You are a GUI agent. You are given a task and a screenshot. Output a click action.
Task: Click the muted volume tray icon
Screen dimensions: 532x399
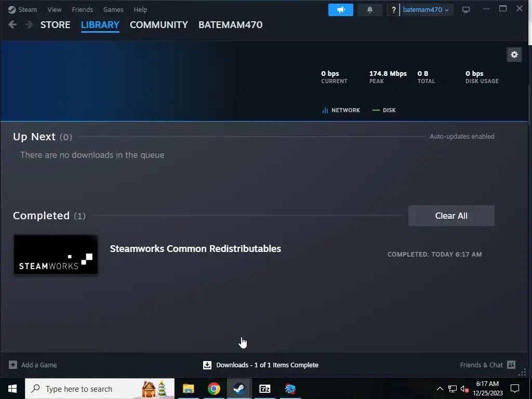click(464, 389)
